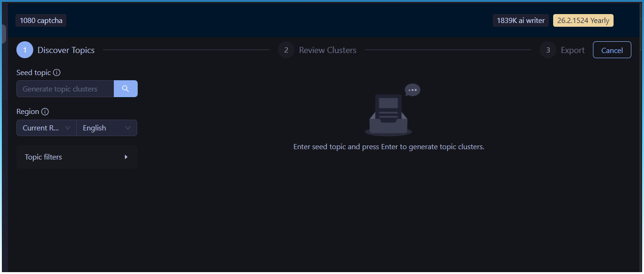Click the step 3 circle icon
This screenshot has width=644, height=274.
548,50
